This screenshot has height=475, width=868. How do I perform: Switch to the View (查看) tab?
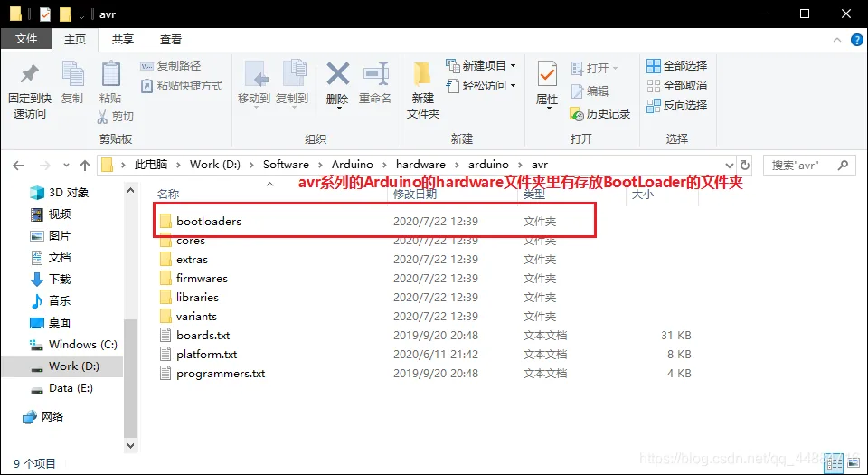[171, 39]
